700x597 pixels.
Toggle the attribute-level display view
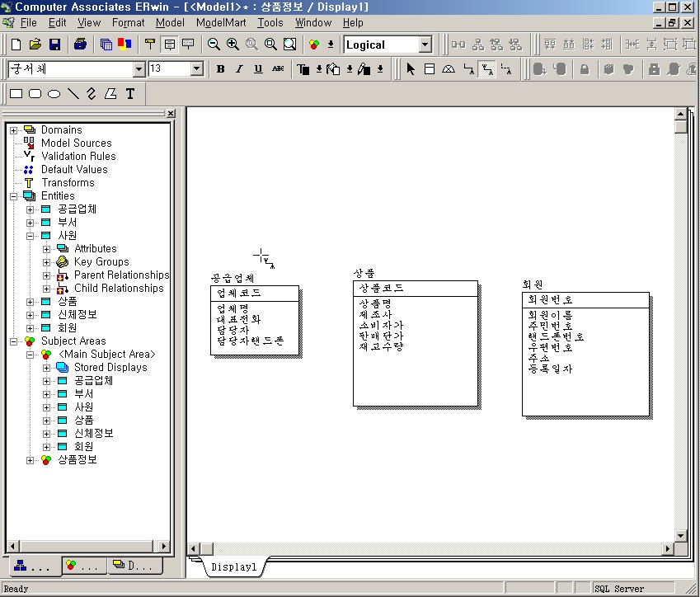click(170, 45)
